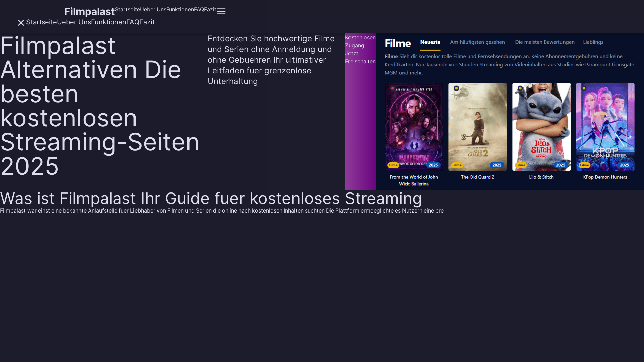Click the status dot on Old Guard 2 poster

coord(457,88)
